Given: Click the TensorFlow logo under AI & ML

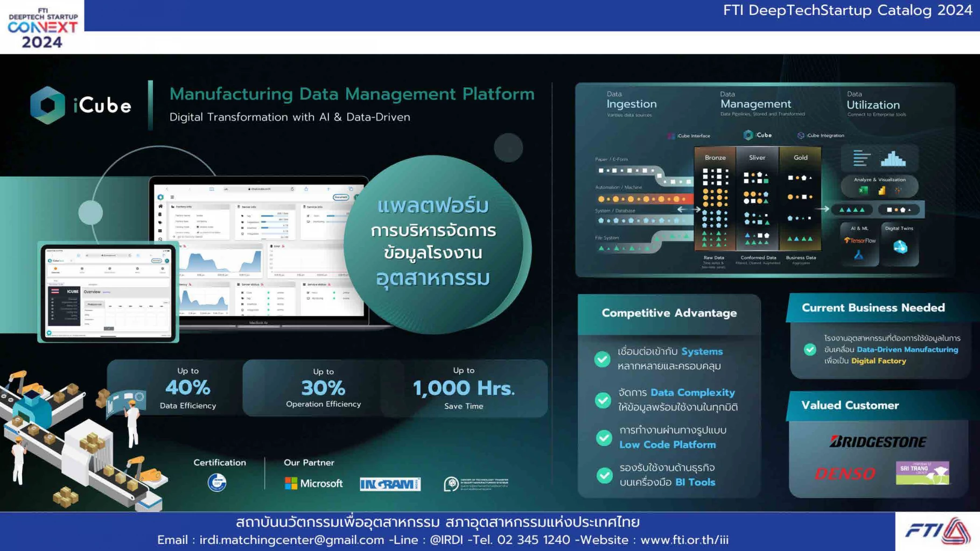Looking at the screenshot, I should pyautogui.click(x=860, y=241).
